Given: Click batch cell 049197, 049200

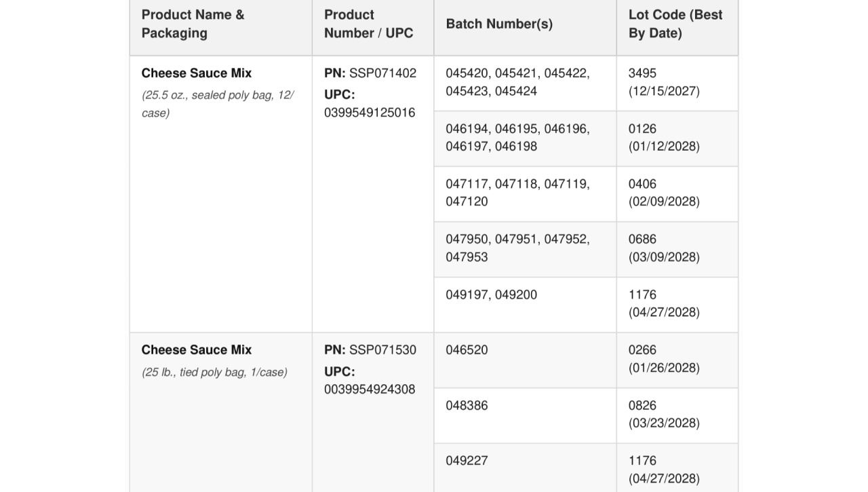Looking at the screenshot, I should pyautogui.click(x=525, y=305).
